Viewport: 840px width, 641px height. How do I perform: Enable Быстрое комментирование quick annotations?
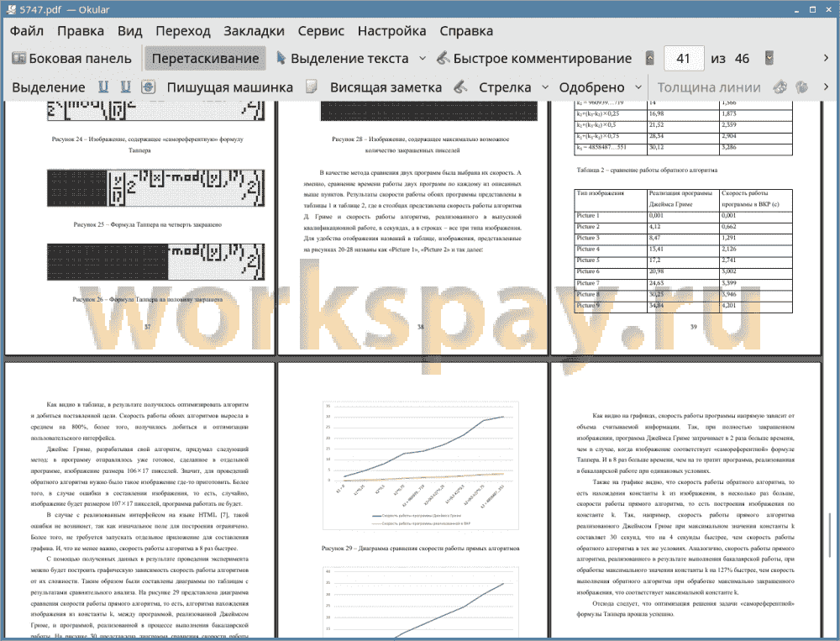534,59
